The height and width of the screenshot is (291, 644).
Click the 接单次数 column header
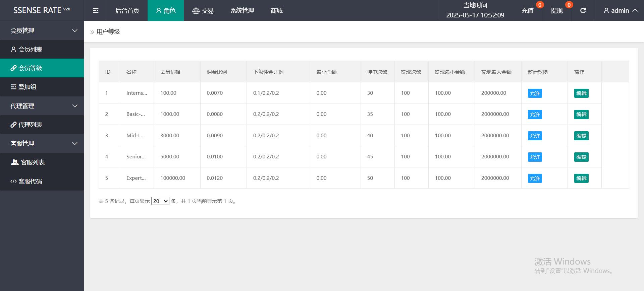377,72
